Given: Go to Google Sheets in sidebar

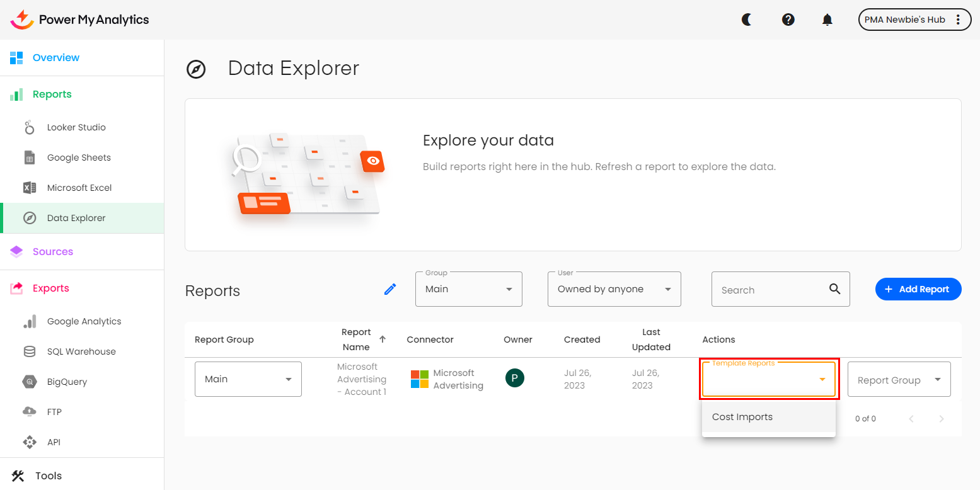Looking at the screenshot, I should 79,157.
